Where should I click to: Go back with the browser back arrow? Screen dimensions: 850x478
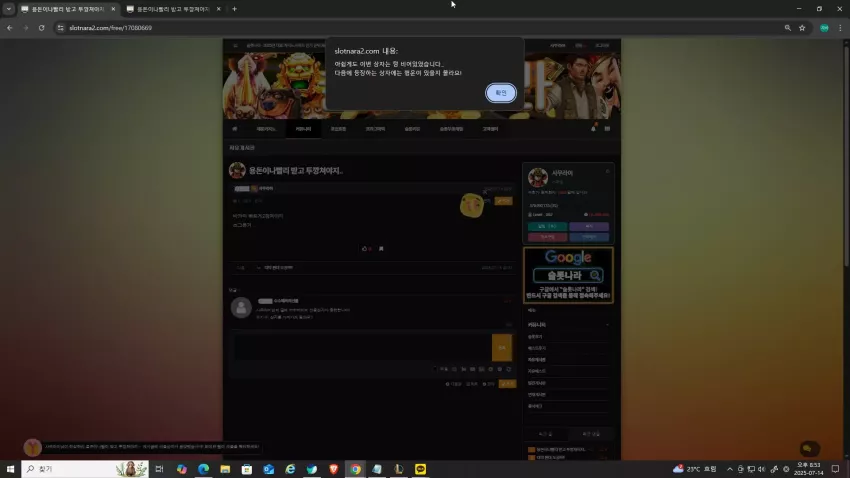(x=10, y=28)
